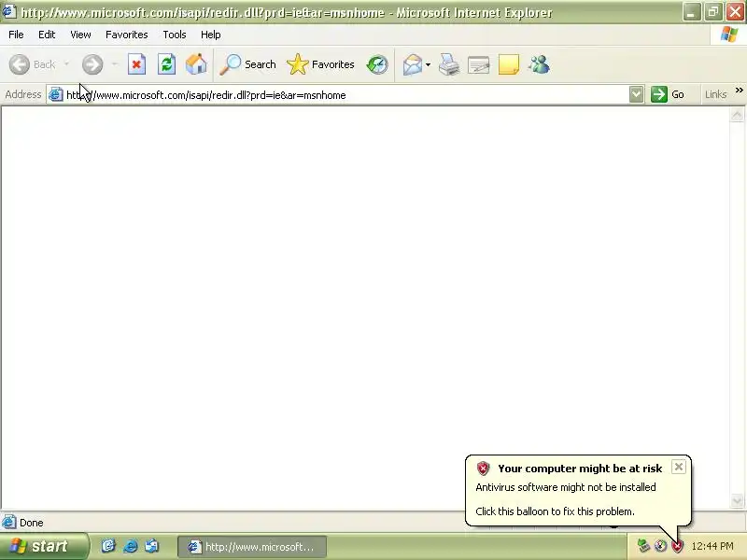Go to Home page via house icon
The image size is (747, 560).
[196, 64]
